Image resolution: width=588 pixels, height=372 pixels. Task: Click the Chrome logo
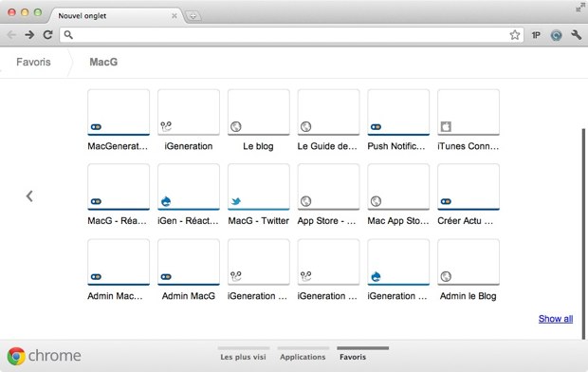pyautogui.click(x=45, y=356)
